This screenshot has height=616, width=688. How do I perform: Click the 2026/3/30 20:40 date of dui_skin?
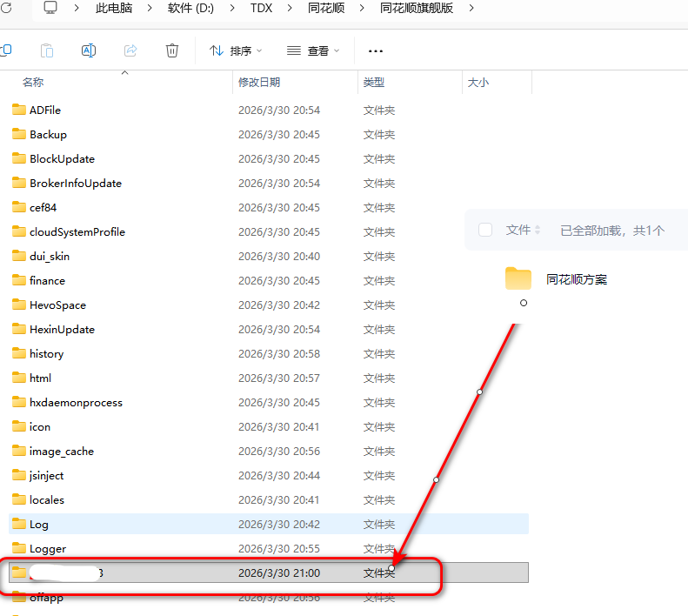[x=279, y=257]
